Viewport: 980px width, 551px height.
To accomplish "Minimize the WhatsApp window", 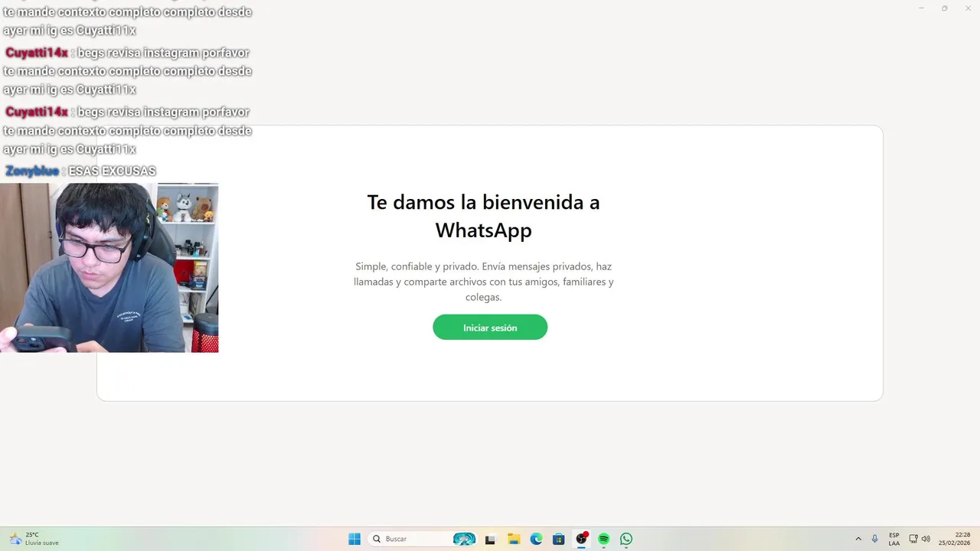I will coord(921,8).
